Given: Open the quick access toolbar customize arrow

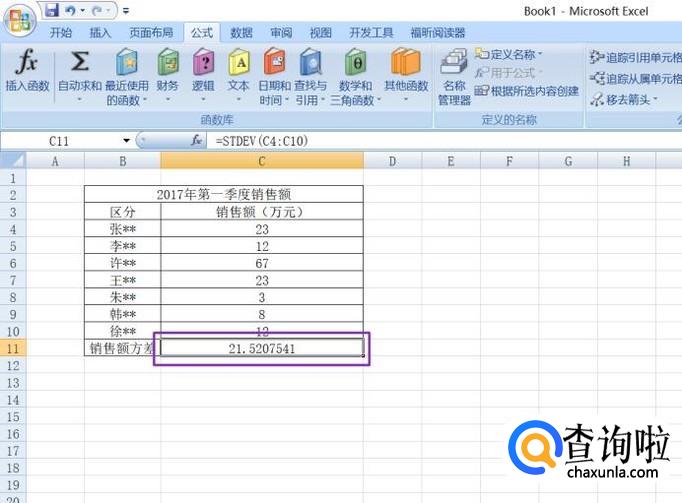Looking at the screenshot, I should coord(126,10).
